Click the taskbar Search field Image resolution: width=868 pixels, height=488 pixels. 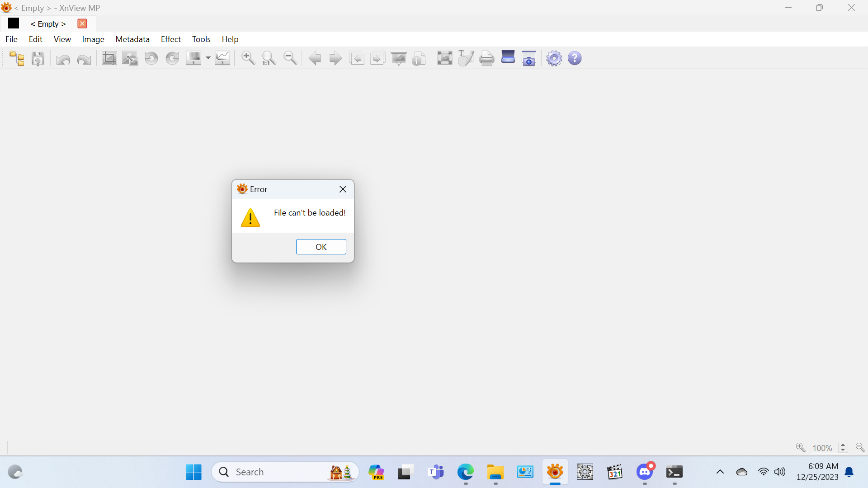pos(280,472)
